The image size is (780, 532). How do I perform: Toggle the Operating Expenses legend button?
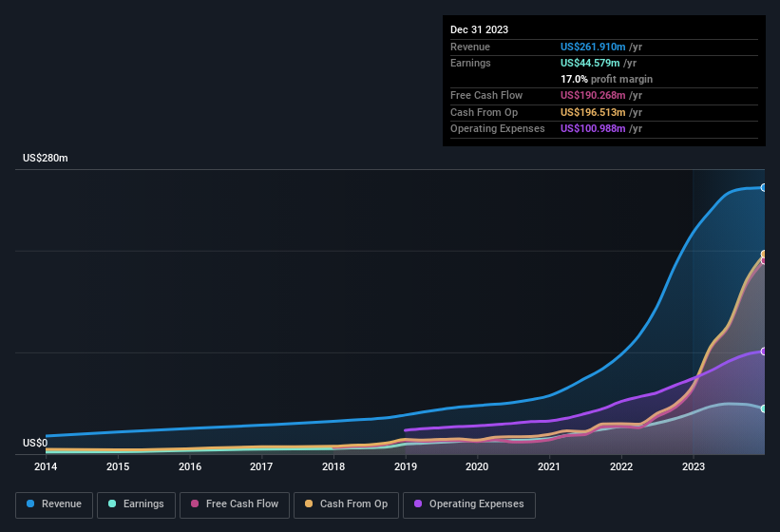[468, 504]
